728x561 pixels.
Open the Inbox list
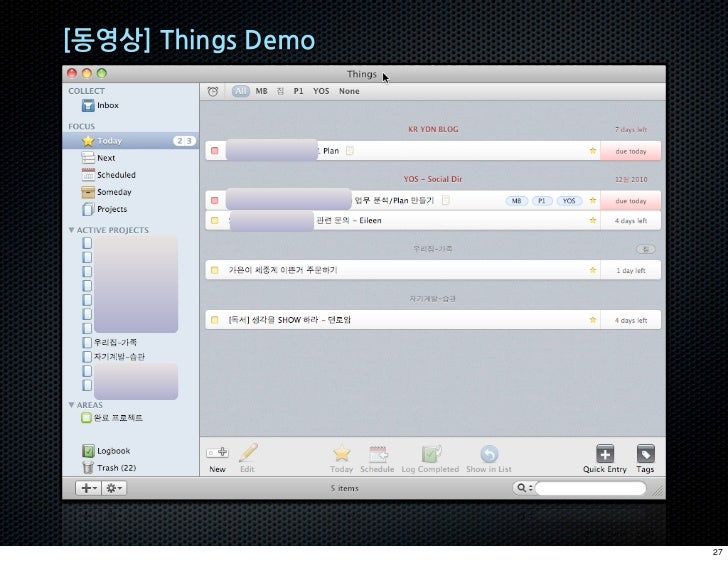pos(100,105)
